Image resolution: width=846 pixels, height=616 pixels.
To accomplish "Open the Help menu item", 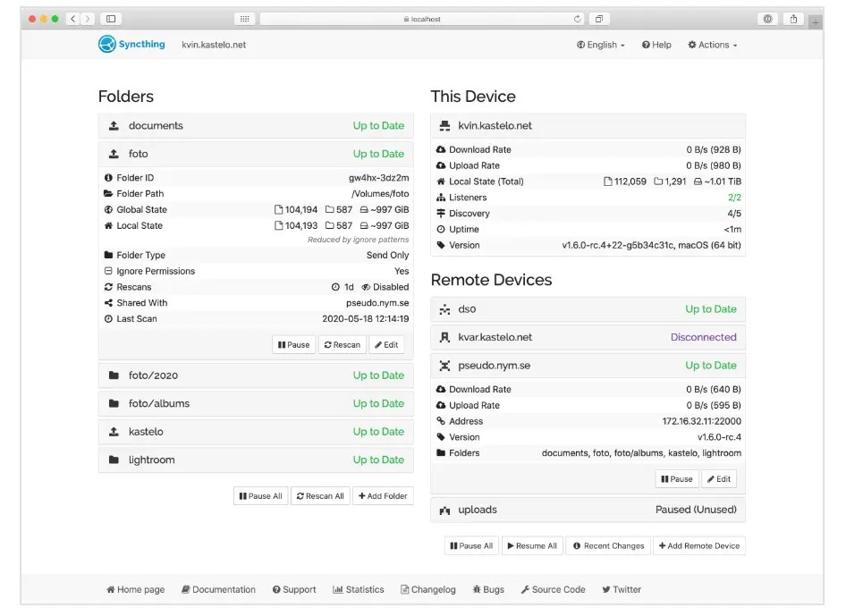I will pos(656,45).
